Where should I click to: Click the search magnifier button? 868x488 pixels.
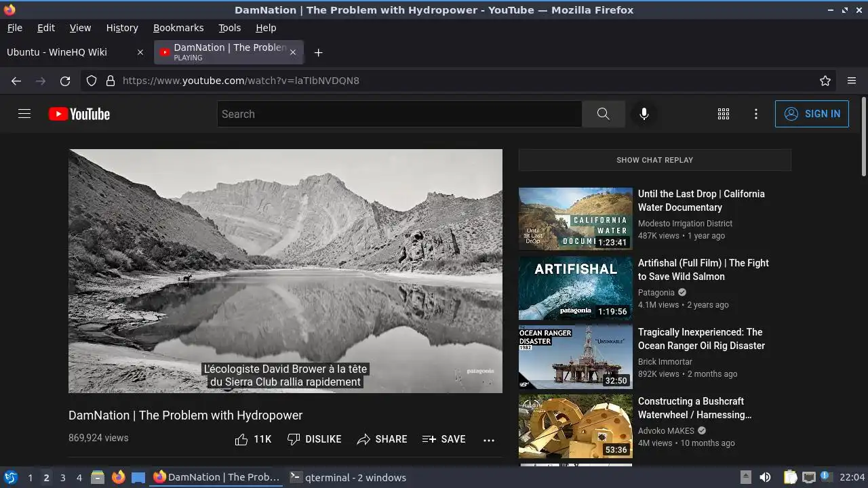pyautogui.click(x=603, y=114)
